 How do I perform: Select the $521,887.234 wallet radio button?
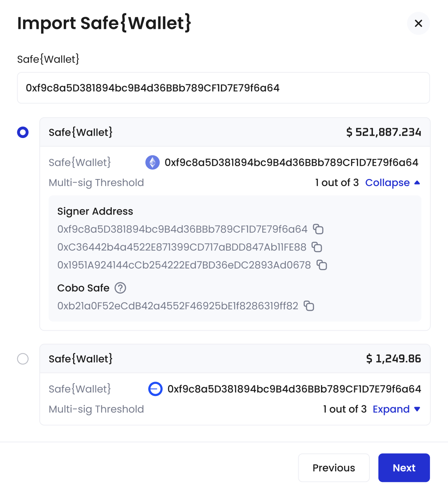[23, 133]
